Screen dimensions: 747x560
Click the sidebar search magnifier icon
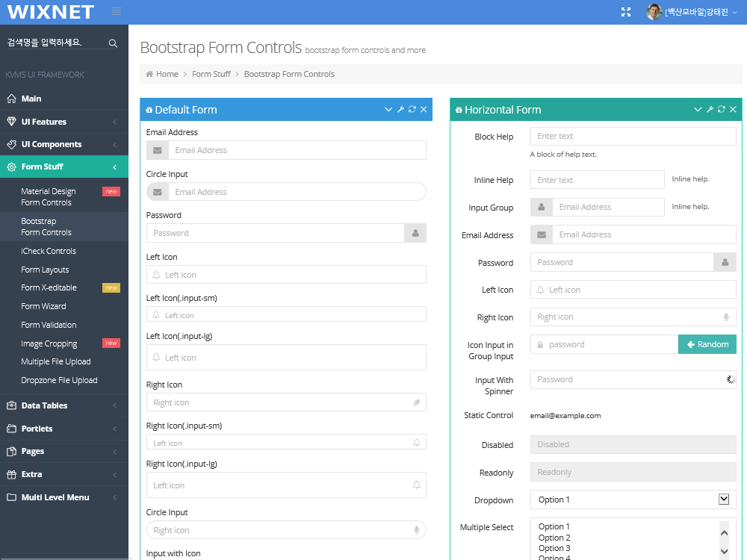[x=113, y=43]
